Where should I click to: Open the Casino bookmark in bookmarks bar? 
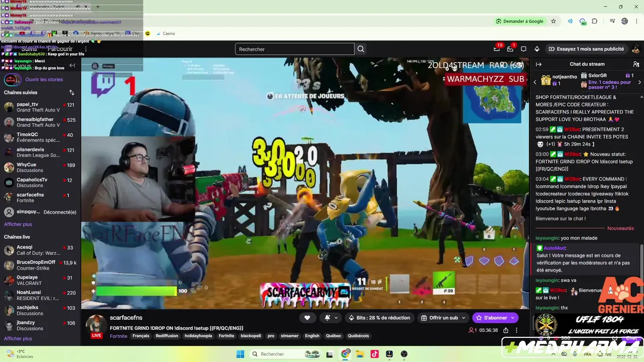(x=166, y=33)
